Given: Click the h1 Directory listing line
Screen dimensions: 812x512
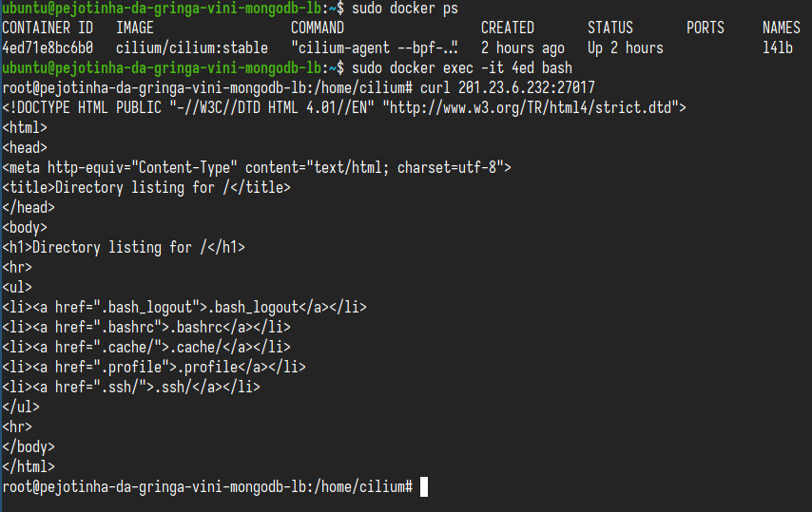Looking at the screenshot, I should pyautogui.click(x=124, y=248).
